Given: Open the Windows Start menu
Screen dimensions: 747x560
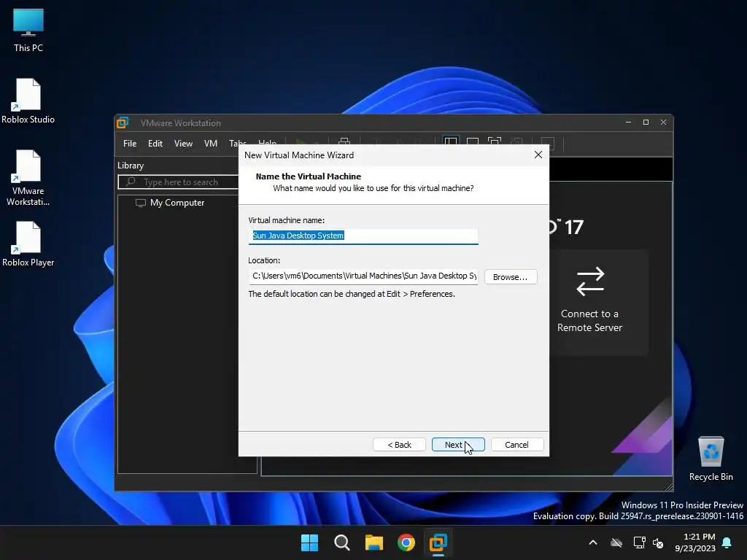Looking at the screenshot, I should point(309,542).
